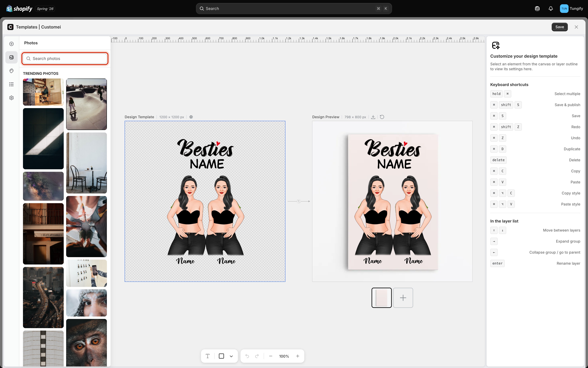The height and width of the screenshot is (368, 588).
Task: Save the template with Save button
Action: point(560,27)
